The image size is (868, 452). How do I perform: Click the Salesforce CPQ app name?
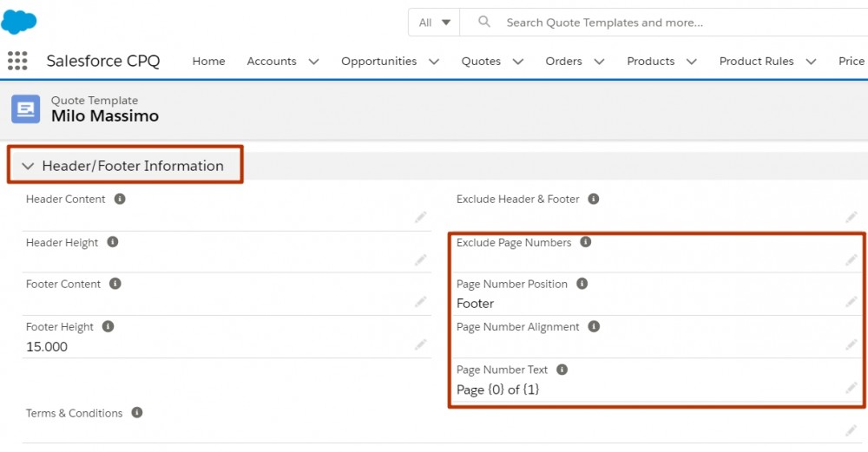point(103,61)
